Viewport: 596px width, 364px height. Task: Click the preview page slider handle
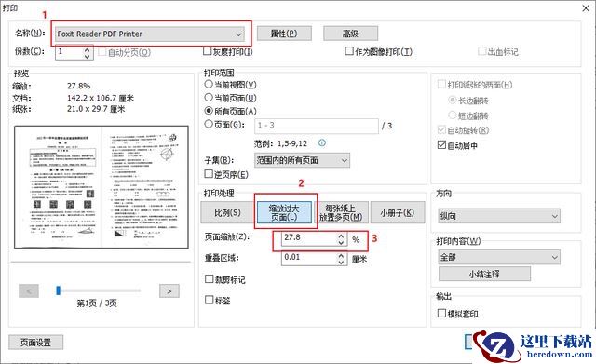click(x=58, y=290)
